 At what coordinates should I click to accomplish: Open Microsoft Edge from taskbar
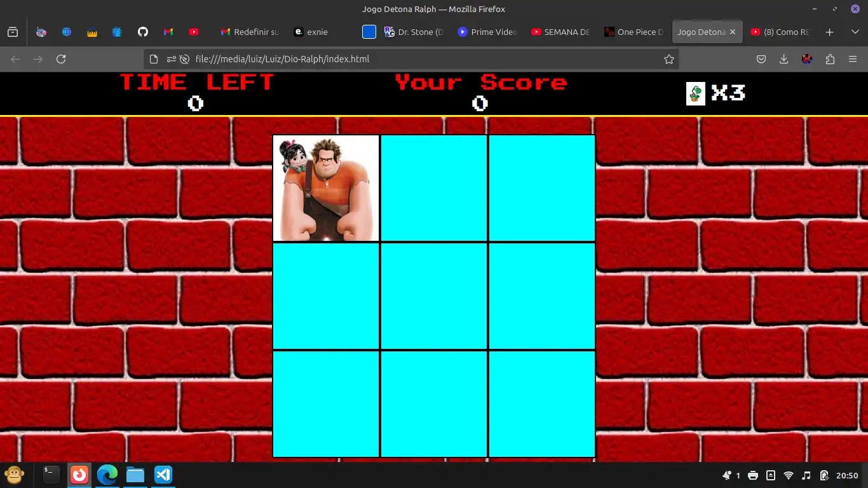[x=107, y=475]
